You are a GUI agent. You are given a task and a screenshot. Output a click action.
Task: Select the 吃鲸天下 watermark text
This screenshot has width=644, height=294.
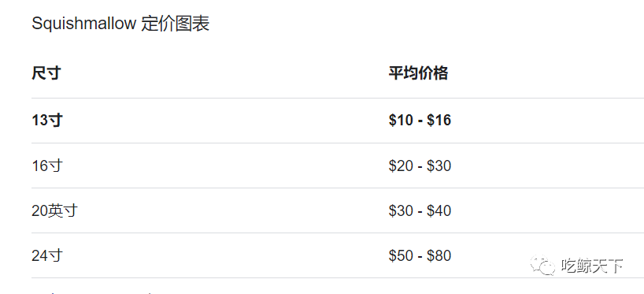[x=592, y=266]
